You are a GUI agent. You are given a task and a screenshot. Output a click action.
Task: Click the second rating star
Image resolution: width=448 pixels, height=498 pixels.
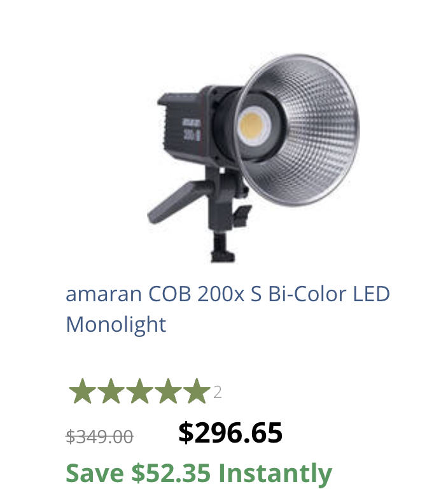point(111,391)
